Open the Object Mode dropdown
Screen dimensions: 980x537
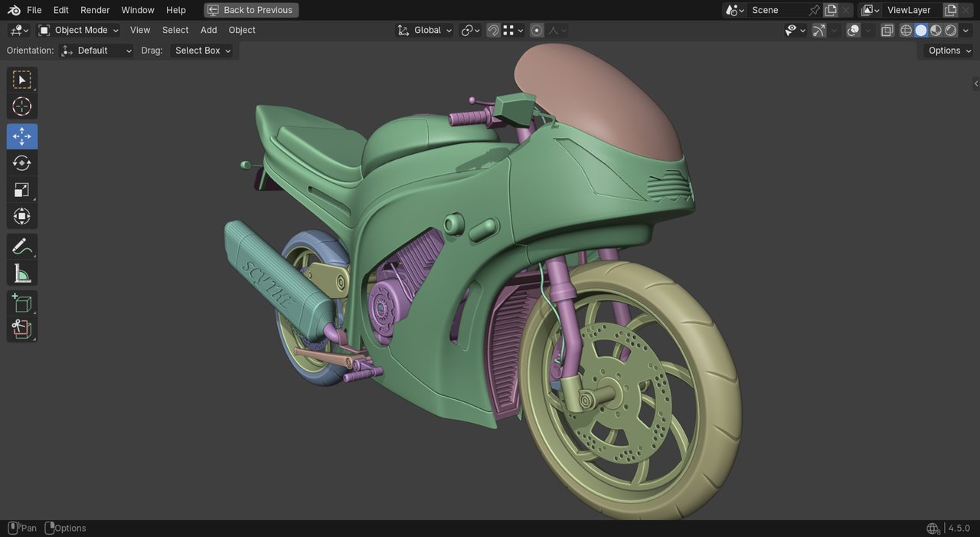point(79,31)
